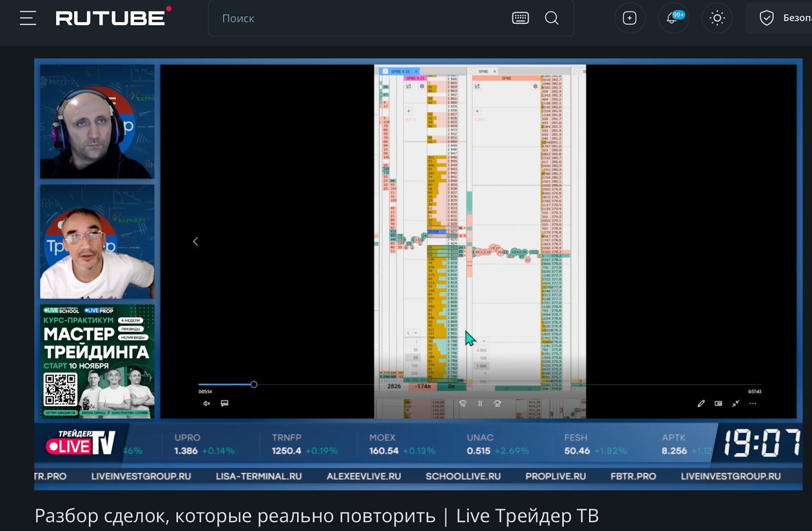Screen dimensions: 812x531
Task: Open the virtual keyboard in search bar
Action: click(520, 18)
